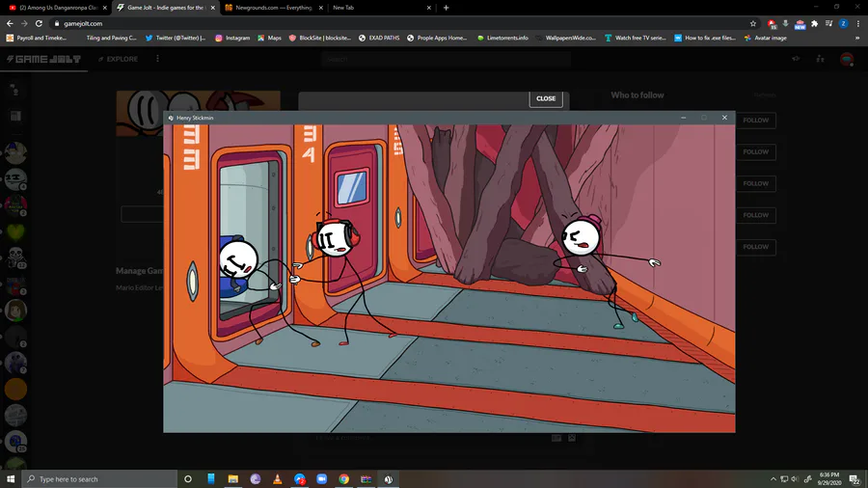Click the first FOLLOW button under Who to follow

755,120
